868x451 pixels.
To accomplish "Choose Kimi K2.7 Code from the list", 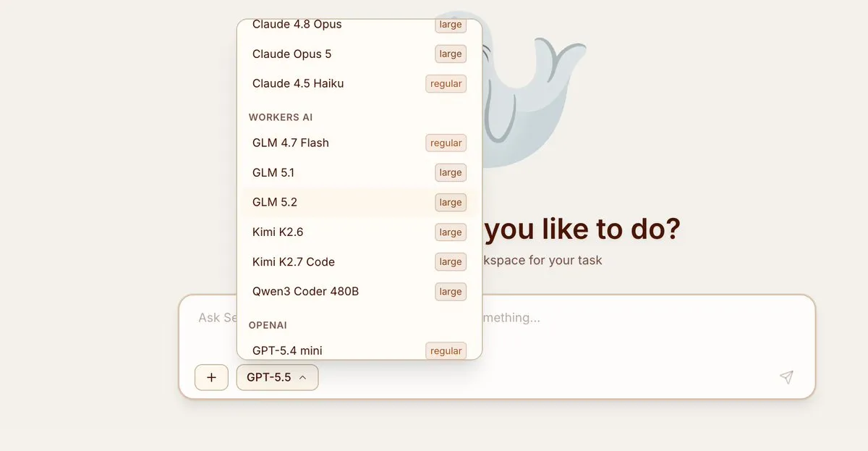I will coord(359,261).
